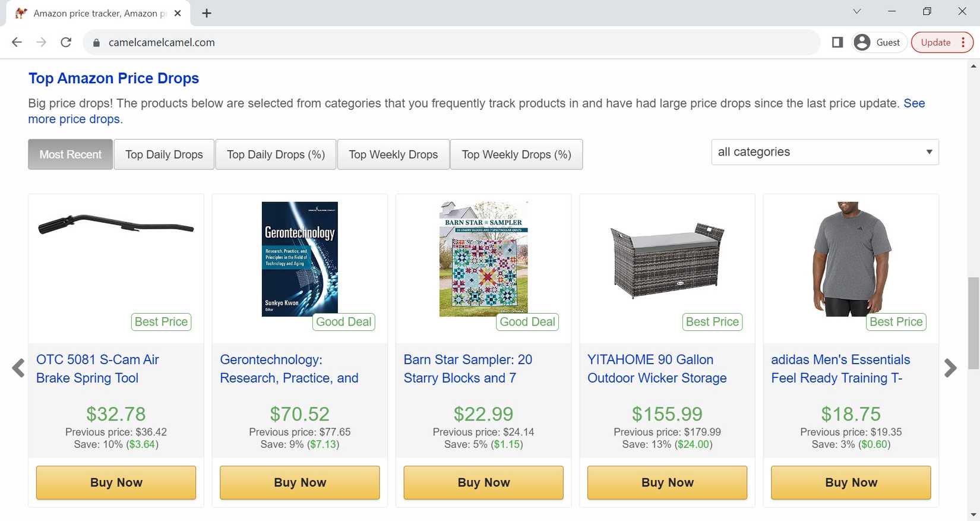Viewport: 980px width, 521px height.
Task: Select Top Weekly Drops (%) tab
Action: click(x=516, y=154)
